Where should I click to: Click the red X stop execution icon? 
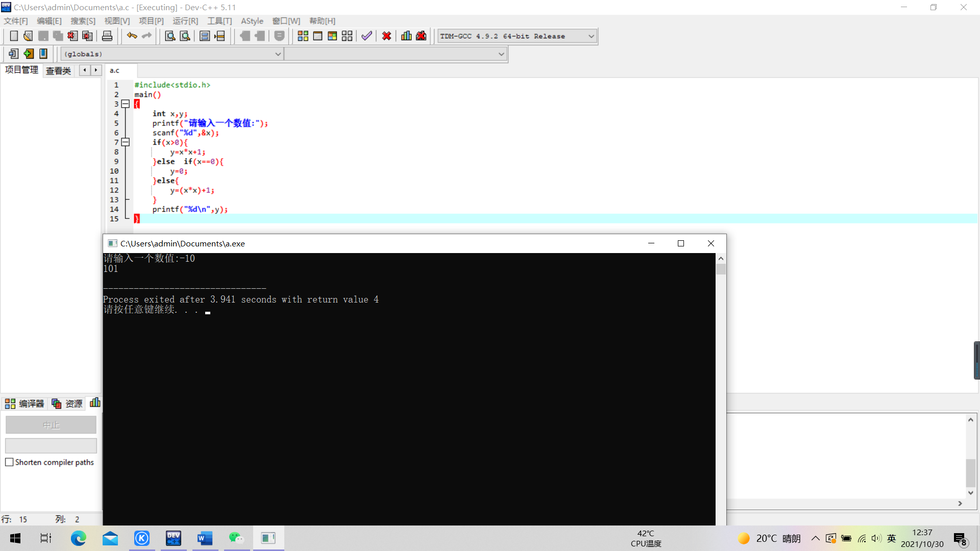(x=386, y=36)
